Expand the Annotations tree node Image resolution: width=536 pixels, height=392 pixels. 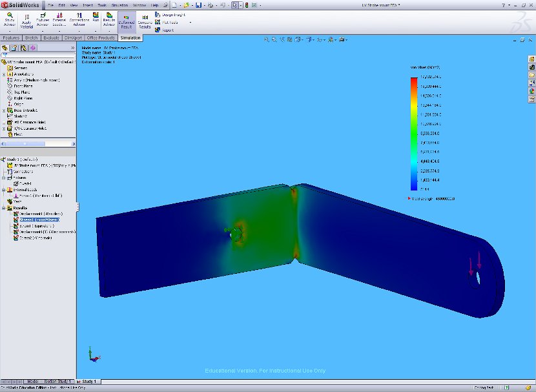[4, 74]
